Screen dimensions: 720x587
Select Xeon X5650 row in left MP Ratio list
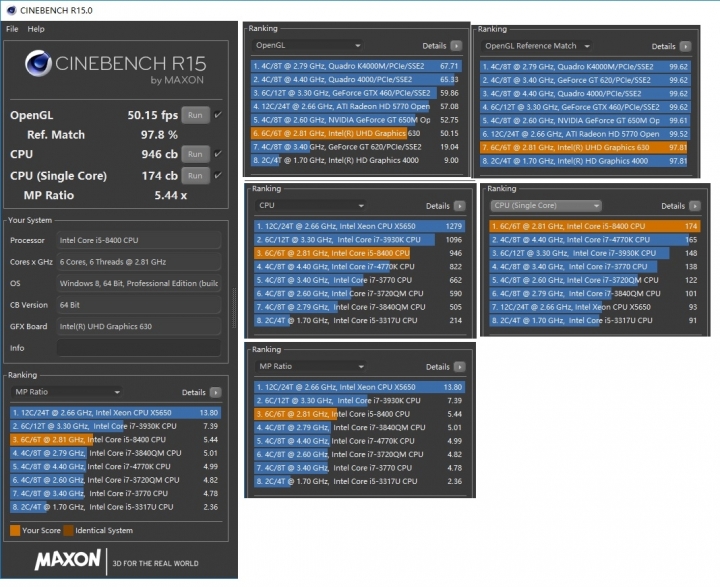point(115,412)
